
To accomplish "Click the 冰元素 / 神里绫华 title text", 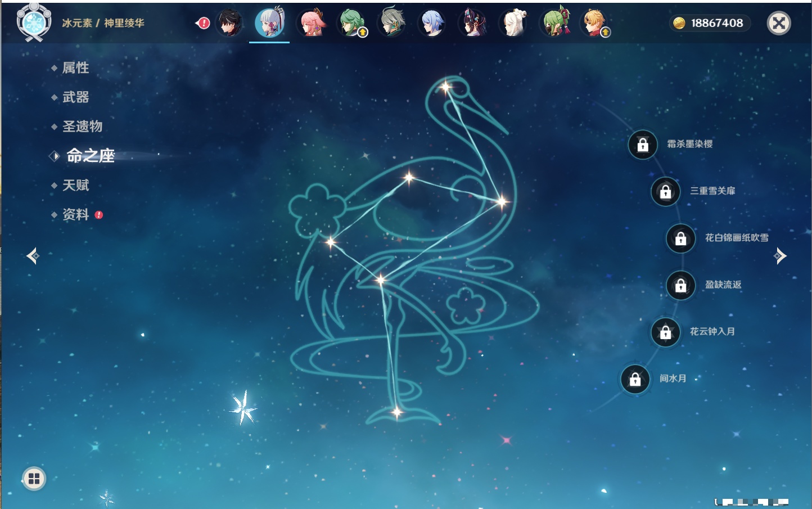I will [103, 23].
